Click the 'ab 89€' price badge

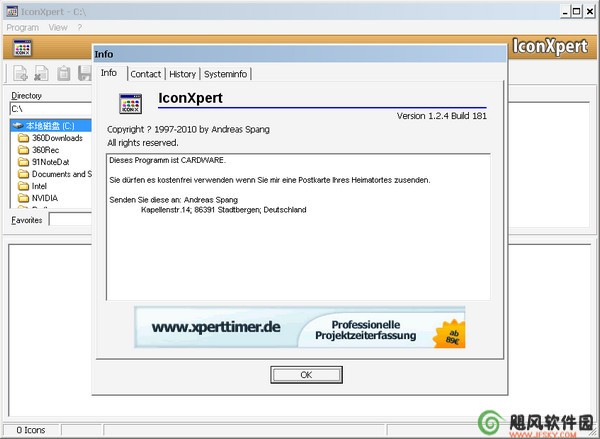pyautogui.click(x=450, y=335)
